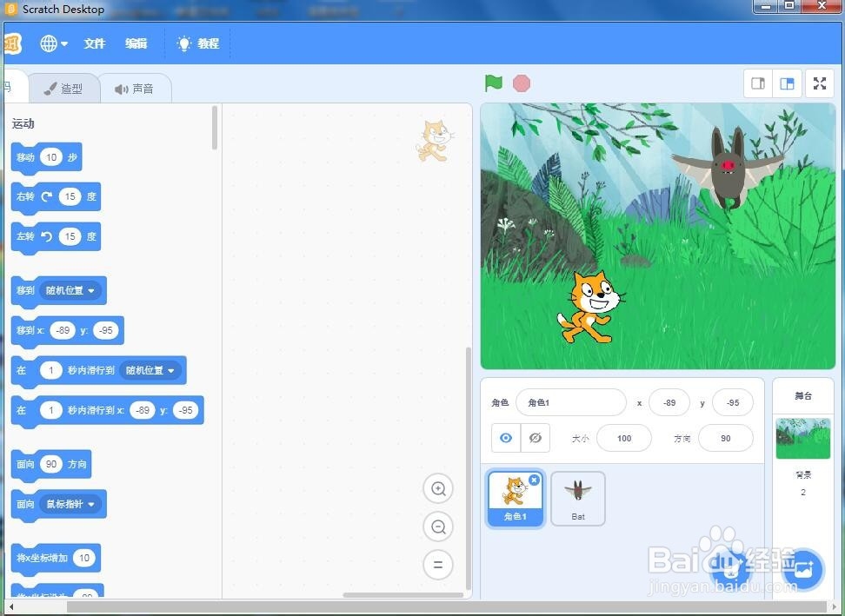
Task: Click the 运动 category heading
Action: pos(23,124)
